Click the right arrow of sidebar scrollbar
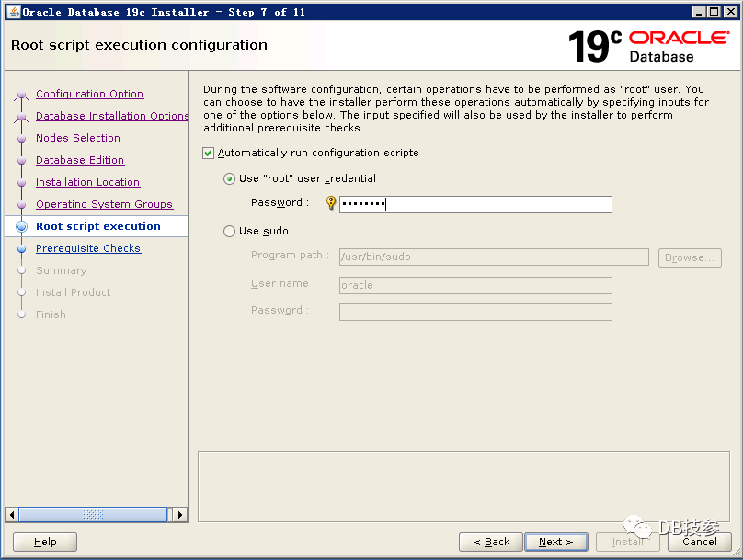This screenshot has height=560, width=743. tap(180, 515)
